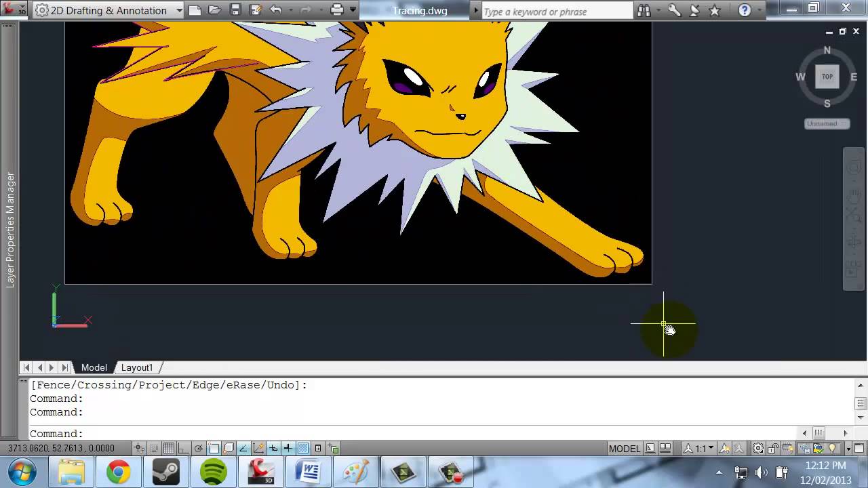Click the keyword search input field
The image size is (868, 488).
(x=557, y=12)
